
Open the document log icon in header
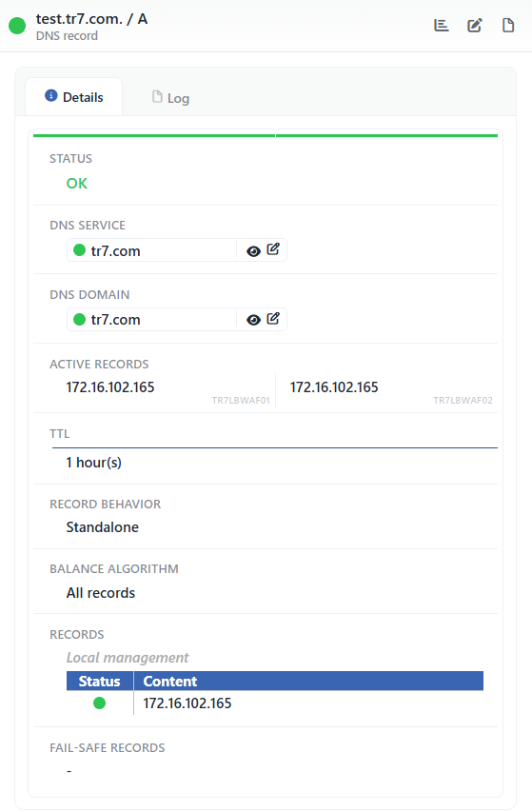[x=508, y=25]
